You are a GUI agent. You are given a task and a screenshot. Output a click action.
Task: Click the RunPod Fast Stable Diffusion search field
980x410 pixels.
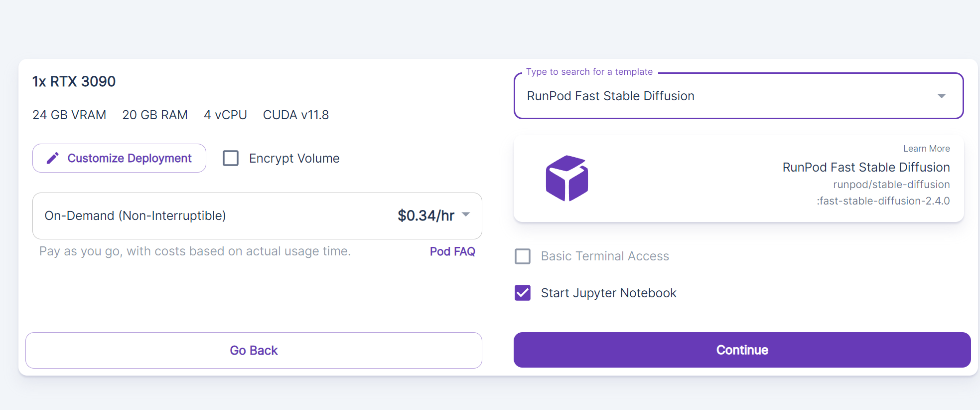pyautogui.click(x=698, y=96)
